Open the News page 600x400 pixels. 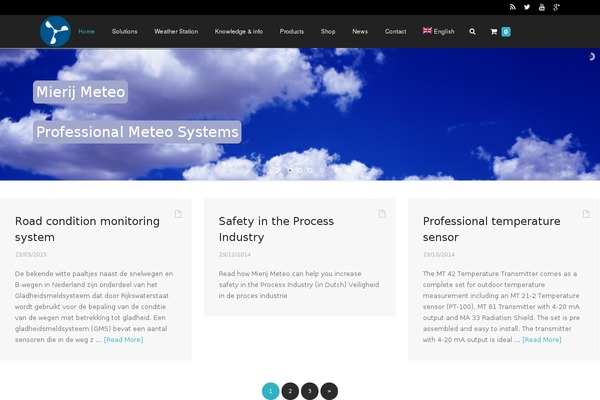click(360, 31)
